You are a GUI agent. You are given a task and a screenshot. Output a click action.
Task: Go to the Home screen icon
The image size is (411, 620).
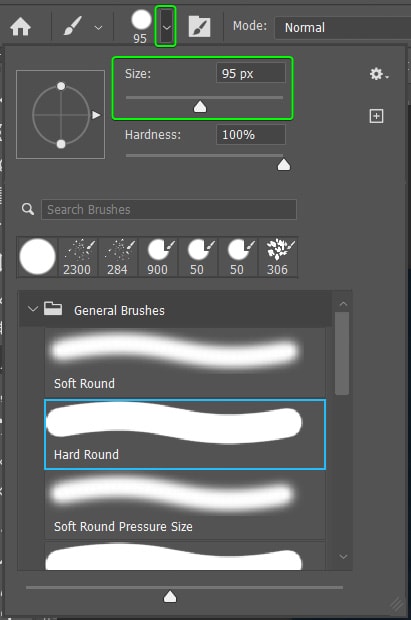point(21,27)
